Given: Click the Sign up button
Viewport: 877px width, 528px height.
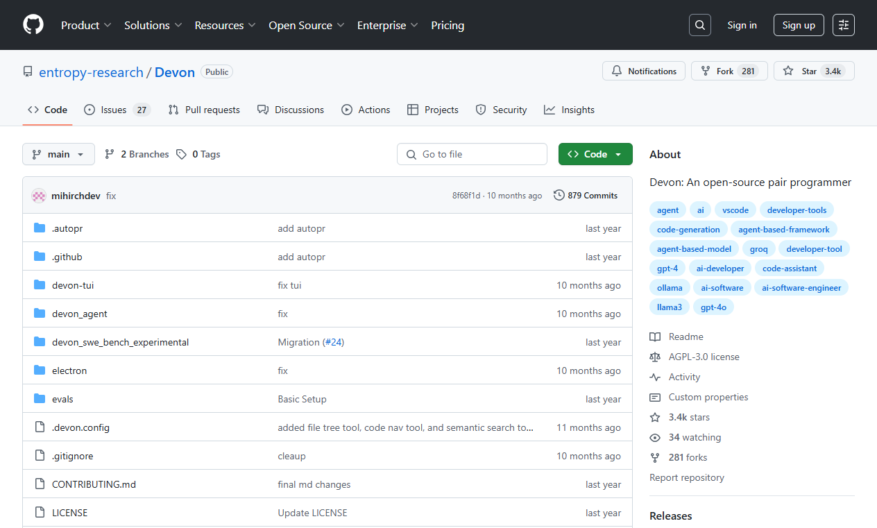Looking at the screenshot, I should coord(798,25).
